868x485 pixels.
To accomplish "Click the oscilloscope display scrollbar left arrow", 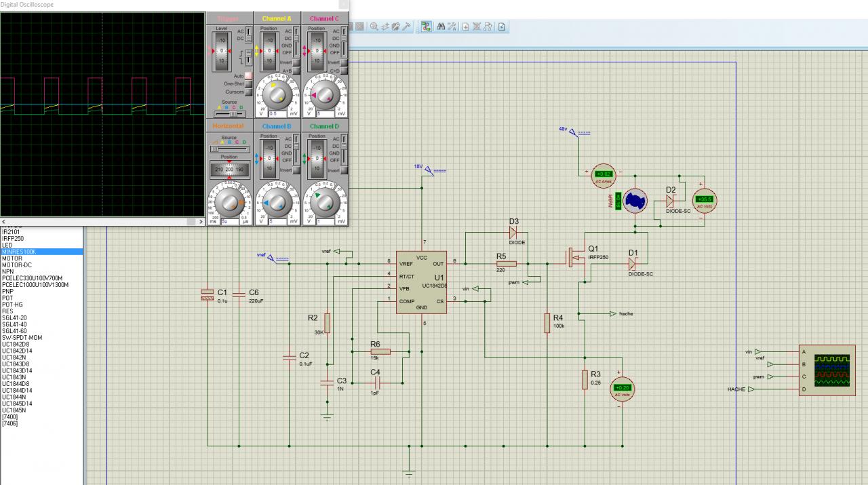I will [3, 221].
